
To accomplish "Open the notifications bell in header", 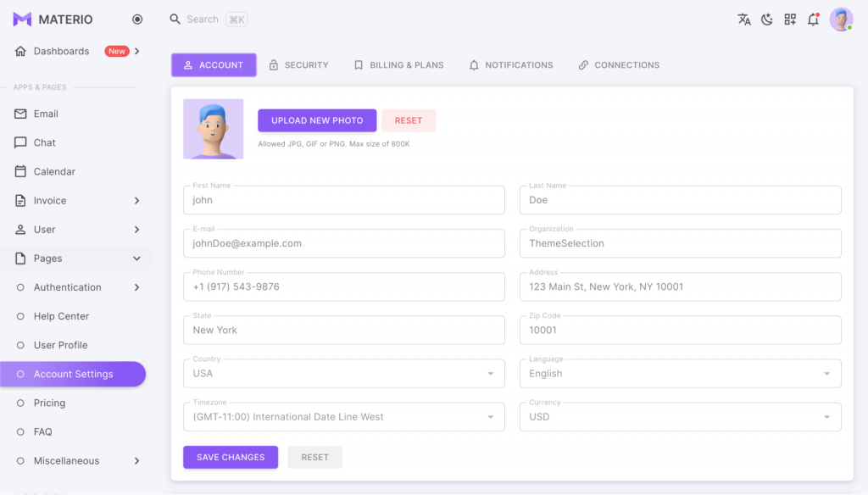I will click(x=813, y=19).
